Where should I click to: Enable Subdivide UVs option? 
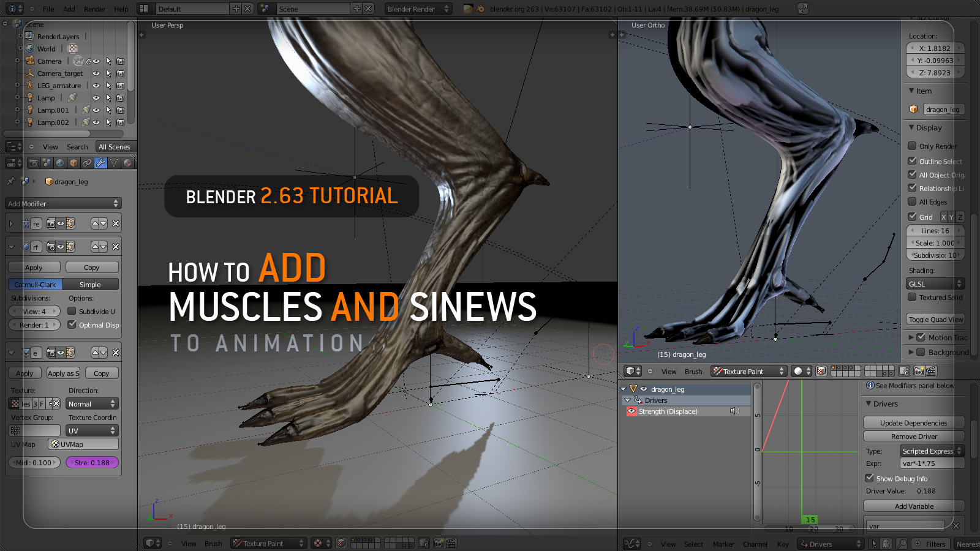tap(72, 311)
